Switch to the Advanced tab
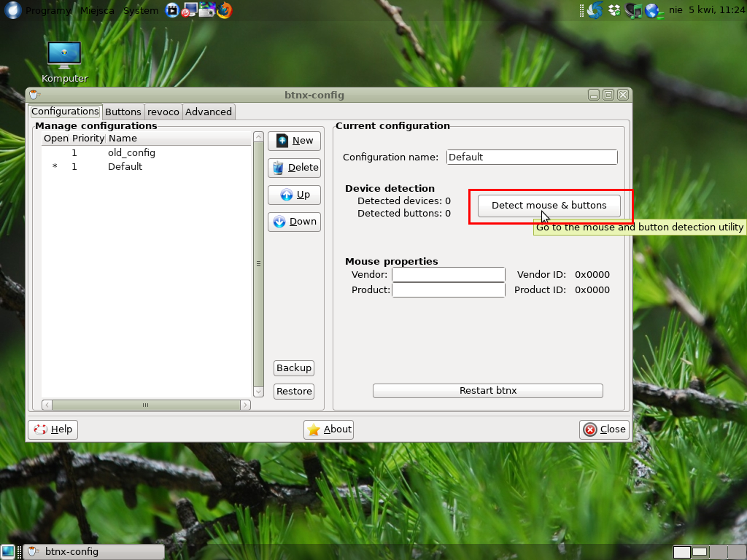The width and height of the screenshot is (747, 560). click(x=209, y=112)
